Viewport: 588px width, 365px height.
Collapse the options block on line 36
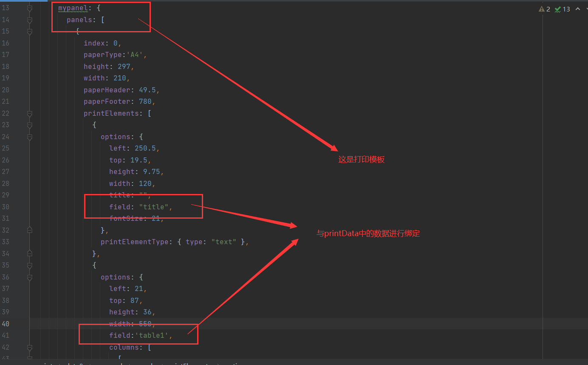pyautogui.click(x=29, y=277)
